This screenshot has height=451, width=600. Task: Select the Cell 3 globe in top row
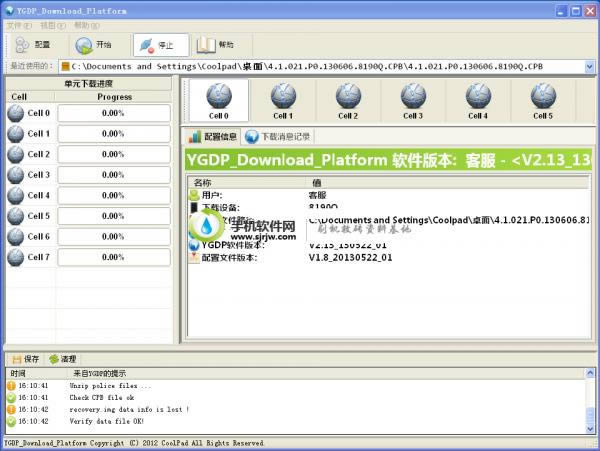(413, 98)
